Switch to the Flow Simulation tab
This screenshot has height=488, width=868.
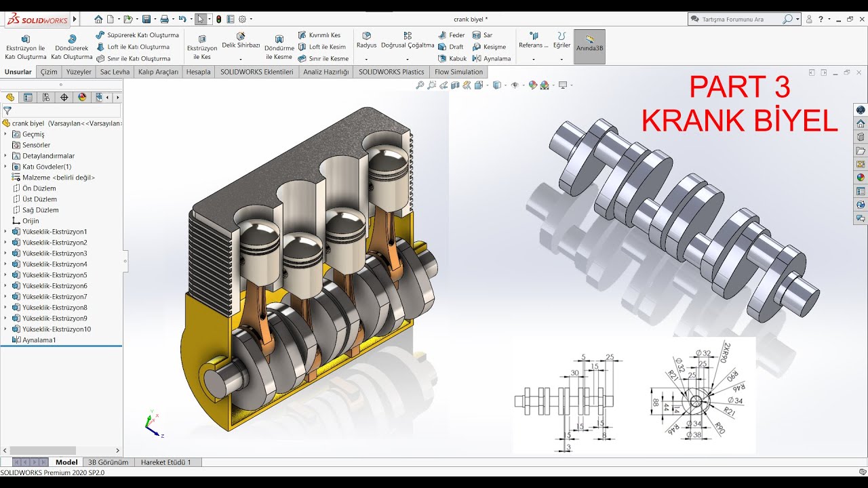click(459, 72)
